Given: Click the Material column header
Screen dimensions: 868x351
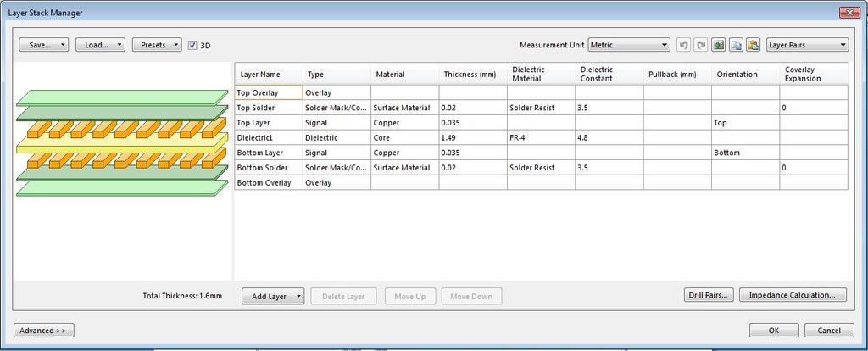Looking at the screenshot, I should pos(404,75).
